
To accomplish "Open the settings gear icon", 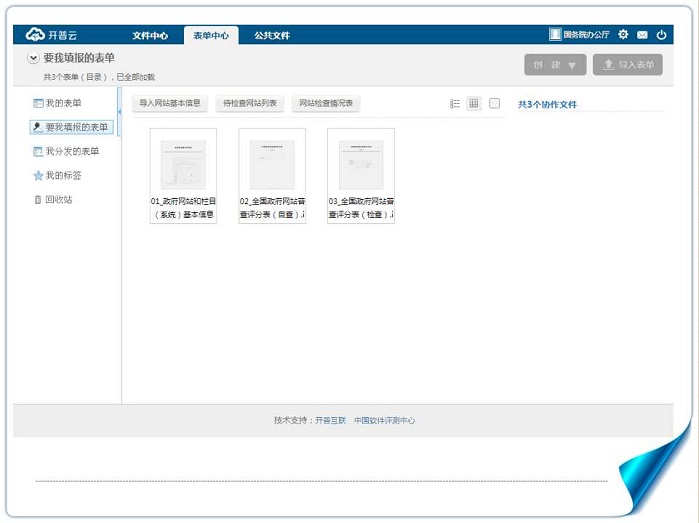I will 623,35.
